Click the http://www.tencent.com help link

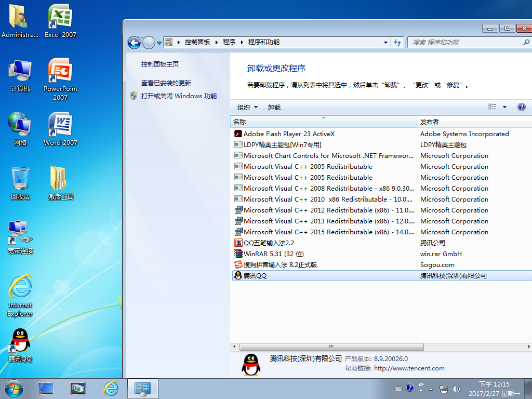[409, 368]
